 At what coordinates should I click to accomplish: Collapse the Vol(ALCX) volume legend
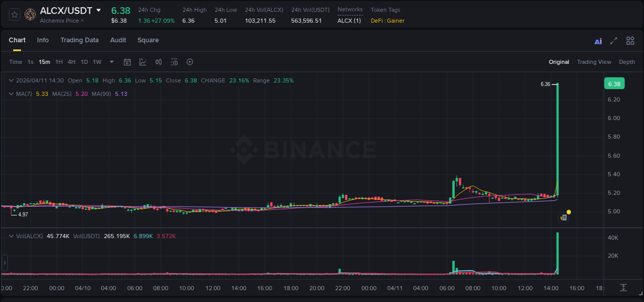point(11,236)
